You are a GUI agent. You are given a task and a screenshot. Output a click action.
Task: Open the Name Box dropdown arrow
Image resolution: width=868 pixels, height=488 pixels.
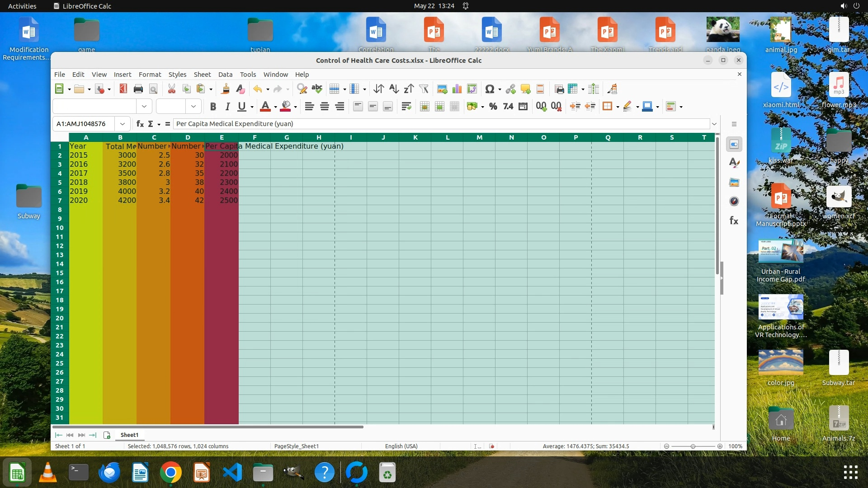coord(122,124)
